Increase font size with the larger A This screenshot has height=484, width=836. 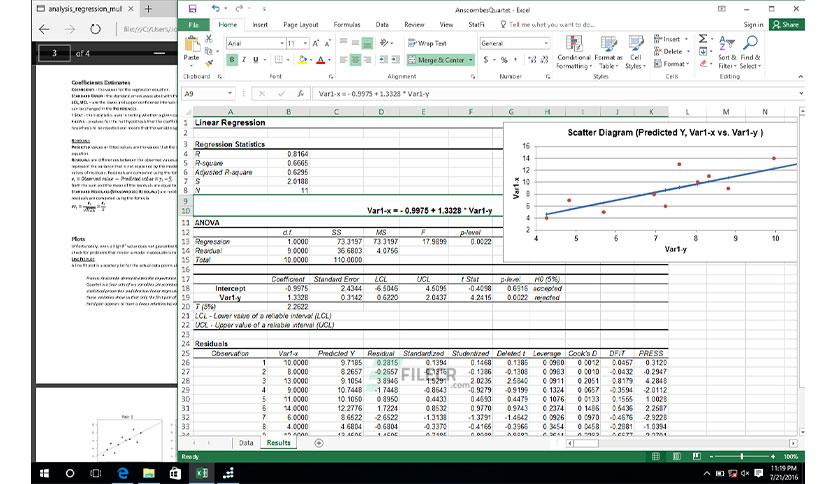pyautogui.click(x=316, y=43)
